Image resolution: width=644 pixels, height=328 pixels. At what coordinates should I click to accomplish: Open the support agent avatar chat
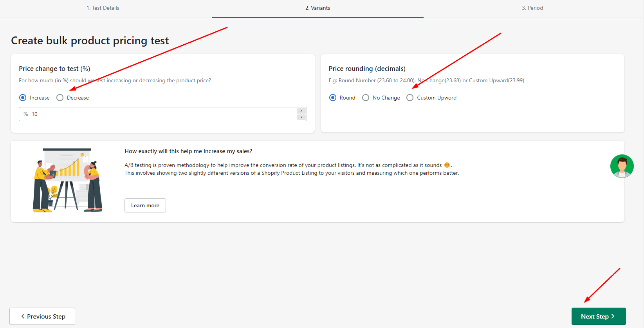(x=622, y=166)
